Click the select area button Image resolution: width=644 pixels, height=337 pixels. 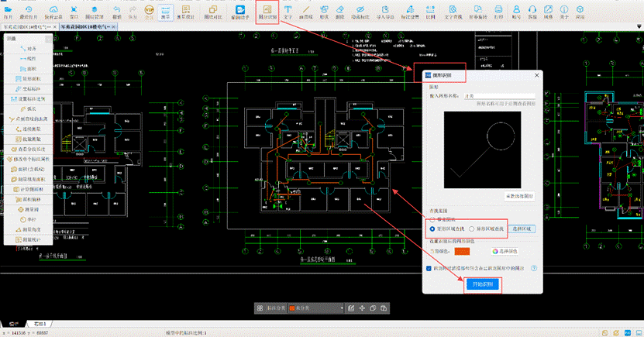click(522, 229)
